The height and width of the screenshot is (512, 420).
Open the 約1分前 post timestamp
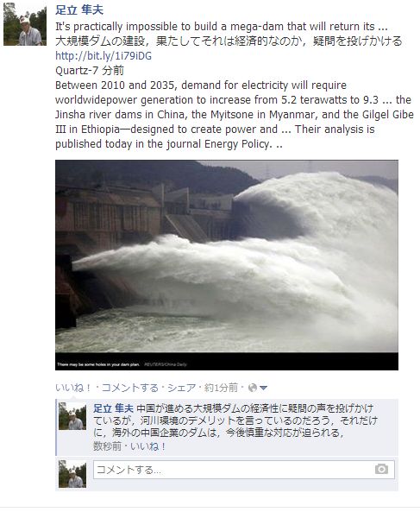tap(221, 388)
